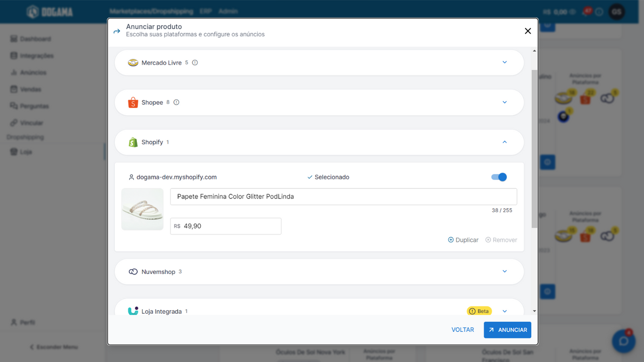Viewport: 644px width, 362px height.
Task: Expand the Nuvemshop section chevron
Action: pos(505,271)
